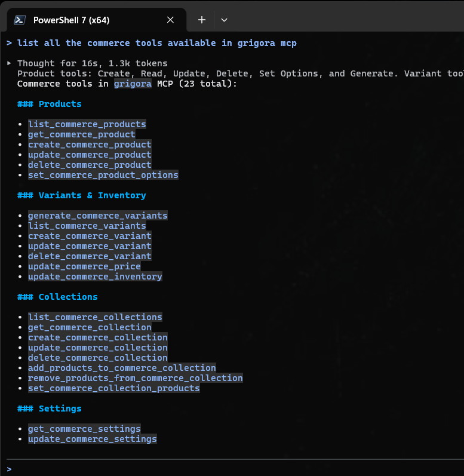The image size is (464, 476).
Task: Click 'delete_commerce_collection' entry
Action: (98, 358)
